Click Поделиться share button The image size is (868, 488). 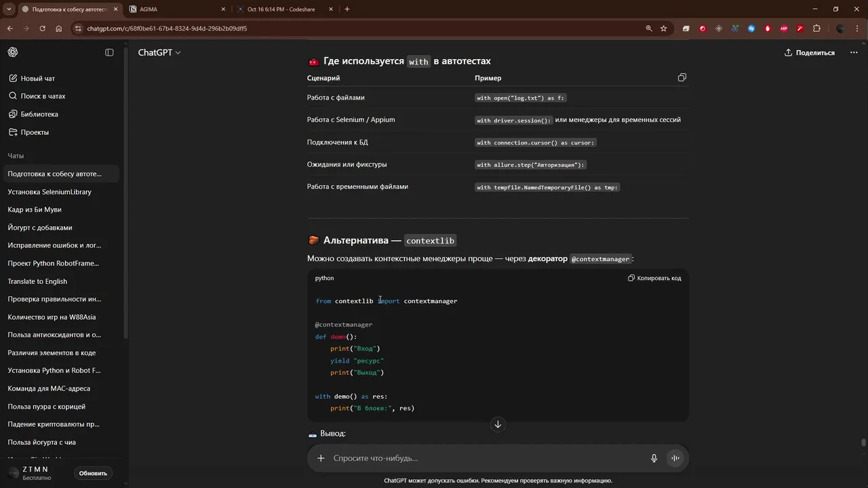pos(810,52)
